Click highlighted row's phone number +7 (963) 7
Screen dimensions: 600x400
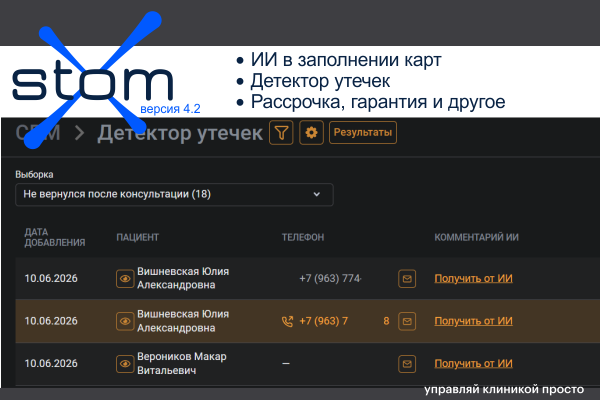click(324, 321)
